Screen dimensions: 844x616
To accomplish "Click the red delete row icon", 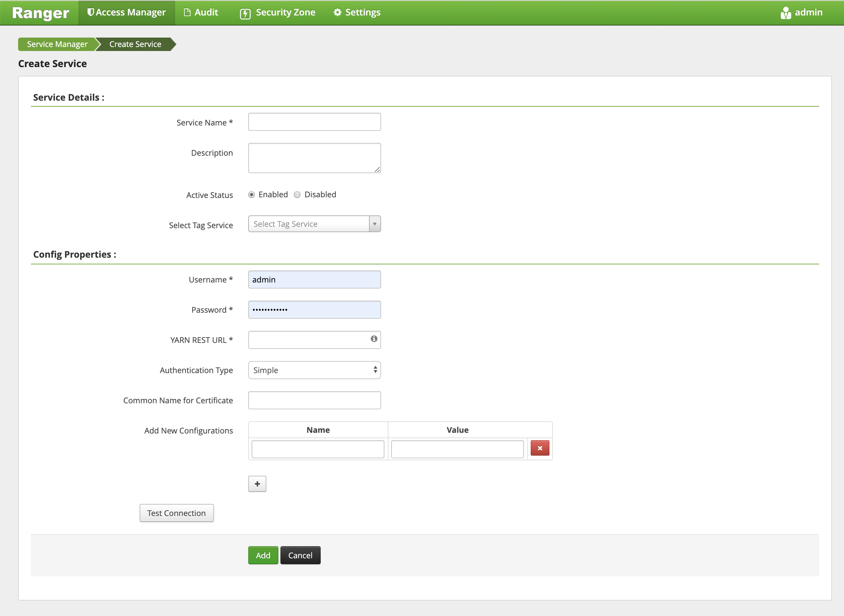I will [x=539, y=448].
